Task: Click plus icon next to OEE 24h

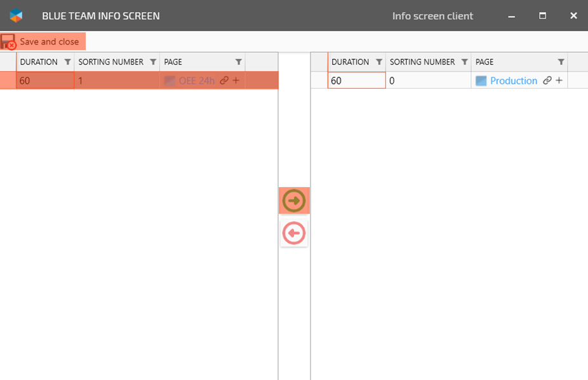Action: (236, 81)
